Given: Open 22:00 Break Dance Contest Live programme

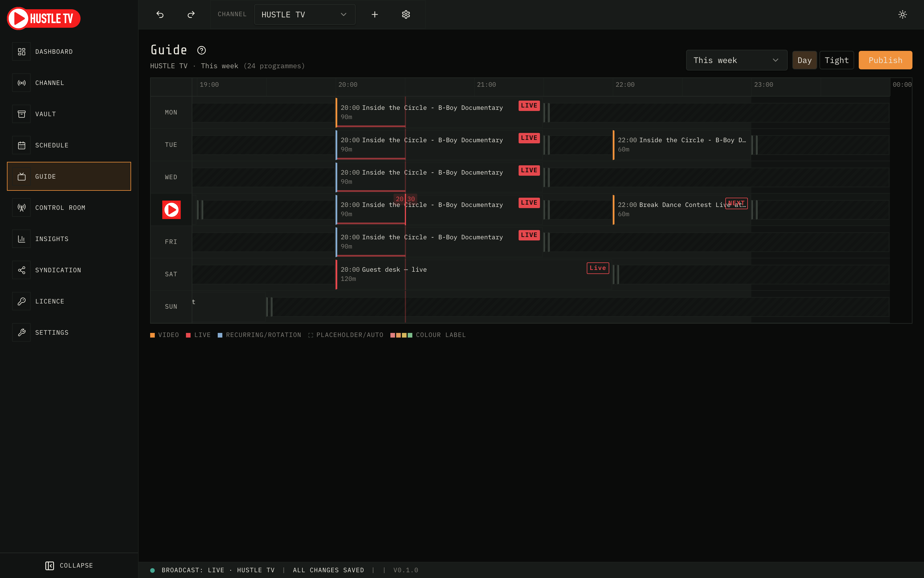Looking at the screenshot, I should click(682, 210).
